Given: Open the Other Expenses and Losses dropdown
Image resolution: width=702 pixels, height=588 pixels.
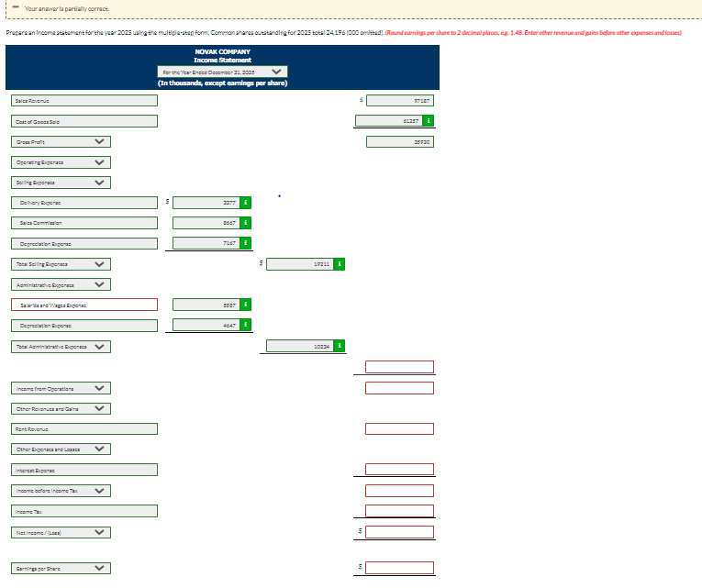Looking at the screenshot, I should pyautogui.click(x=61, y=449).
